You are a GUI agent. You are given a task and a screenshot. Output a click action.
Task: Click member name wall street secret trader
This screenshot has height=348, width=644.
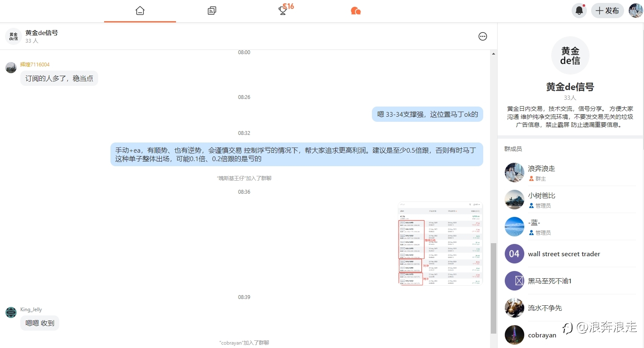pos(564,254)
